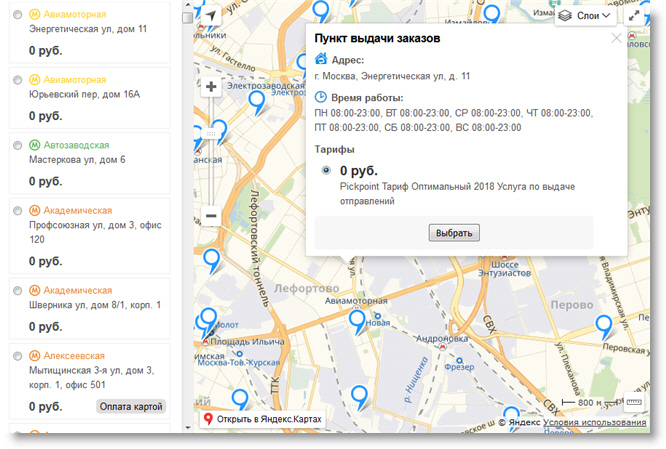Click the Андроновка station label on map
Image resolution: width=666 pixels, height=449 pixels.
tap(442, 339)
